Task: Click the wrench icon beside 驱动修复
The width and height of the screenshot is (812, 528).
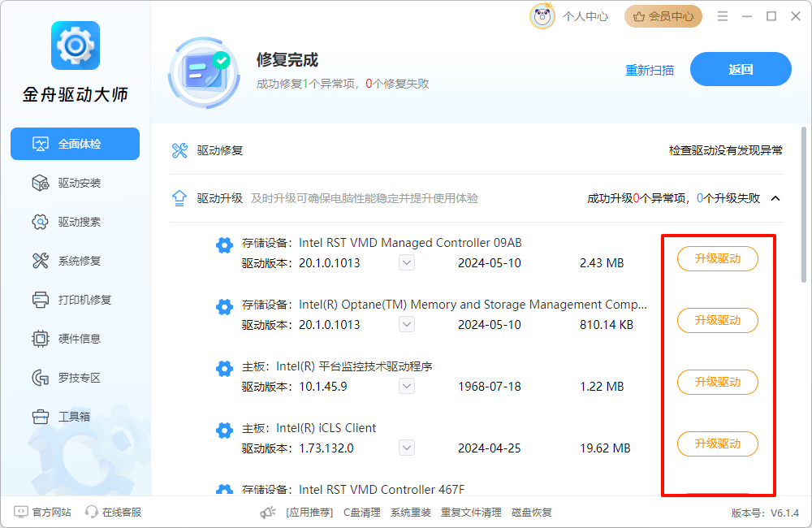Action: click(179, 150)
